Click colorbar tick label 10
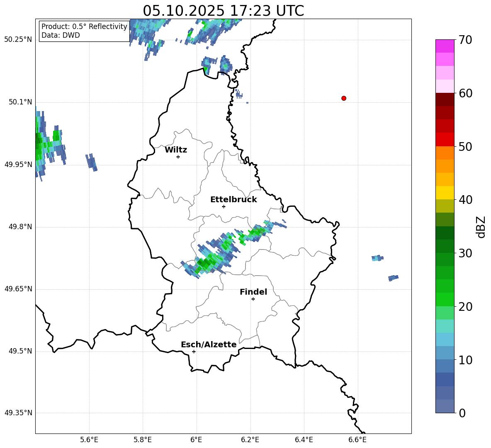 [465, 360]
